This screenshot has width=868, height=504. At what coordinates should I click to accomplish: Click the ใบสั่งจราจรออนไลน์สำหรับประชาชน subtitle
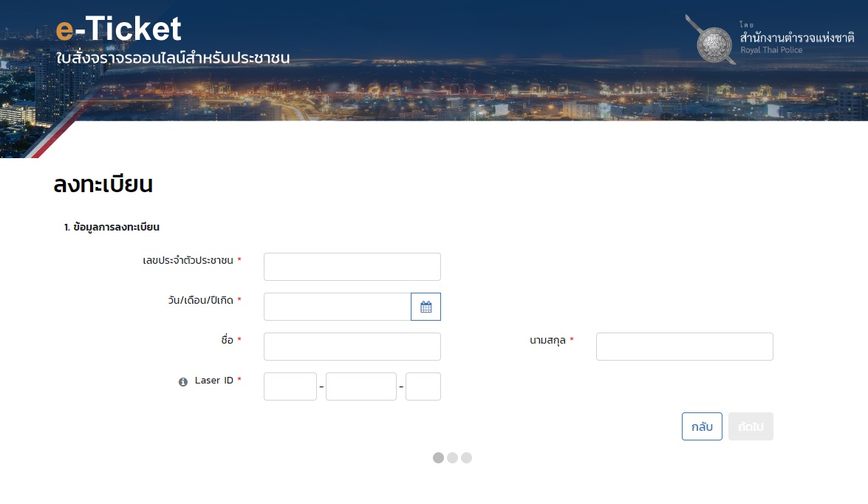[x=173, y=58]
